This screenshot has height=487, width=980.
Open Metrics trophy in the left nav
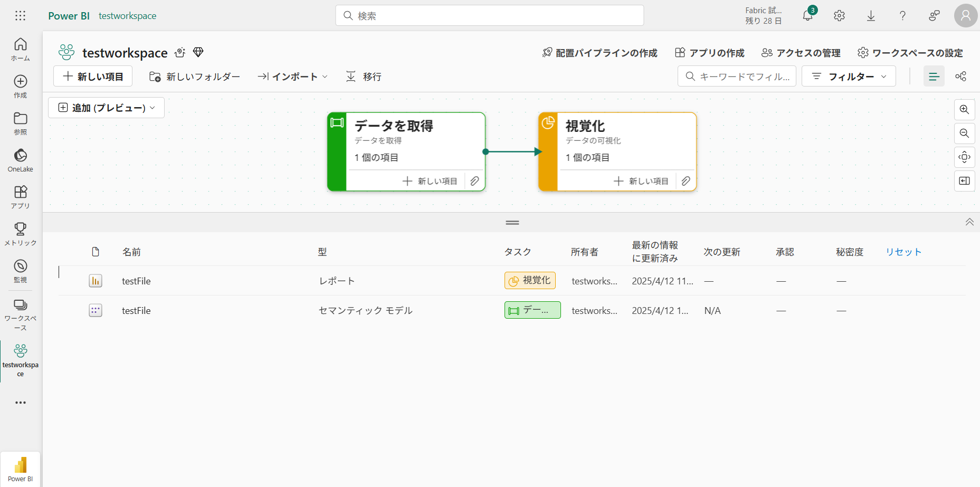(x=21, y=234)
